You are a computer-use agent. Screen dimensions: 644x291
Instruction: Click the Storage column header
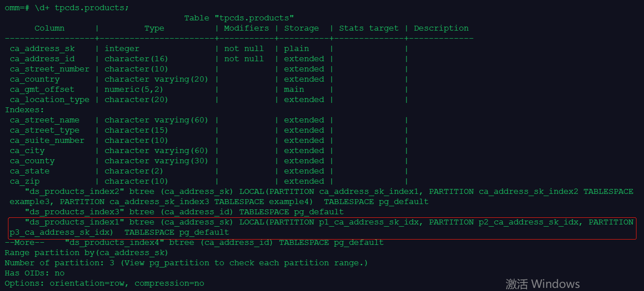pos(301,28)
